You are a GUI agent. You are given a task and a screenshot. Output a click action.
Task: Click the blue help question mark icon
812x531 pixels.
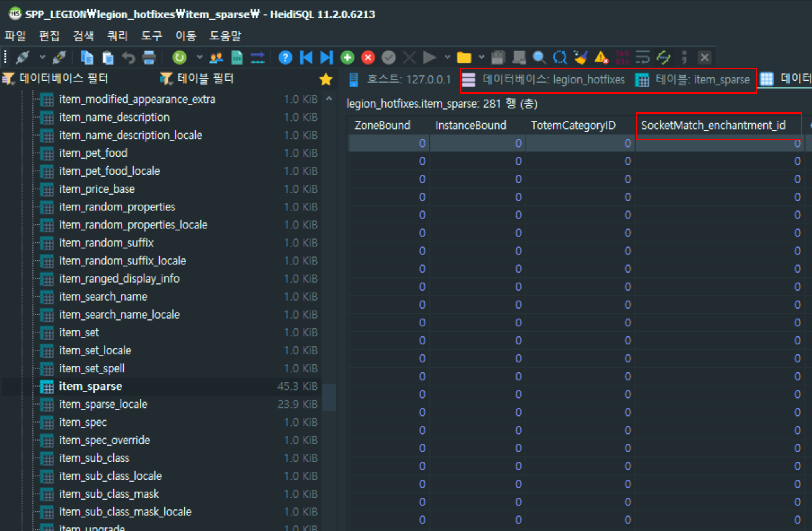click(285, 57)
